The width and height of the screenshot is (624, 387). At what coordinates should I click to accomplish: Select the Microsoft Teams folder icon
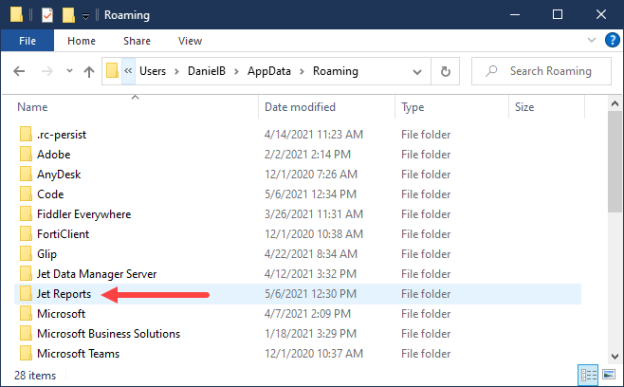pos(26,353)
